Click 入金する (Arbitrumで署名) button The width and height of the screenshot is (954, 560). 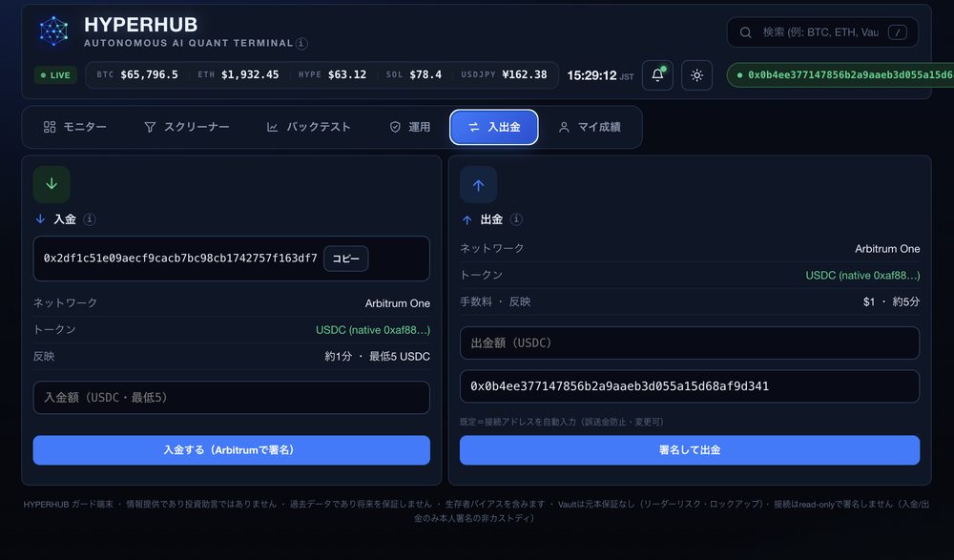point(231,450)
